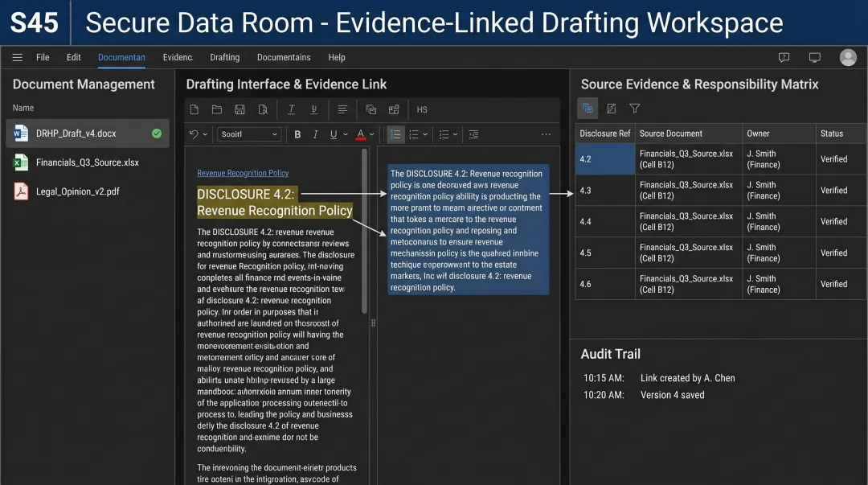868x485 pixels.
Task: Click audit entry 'Version 4 saved'
Action: 672,395
